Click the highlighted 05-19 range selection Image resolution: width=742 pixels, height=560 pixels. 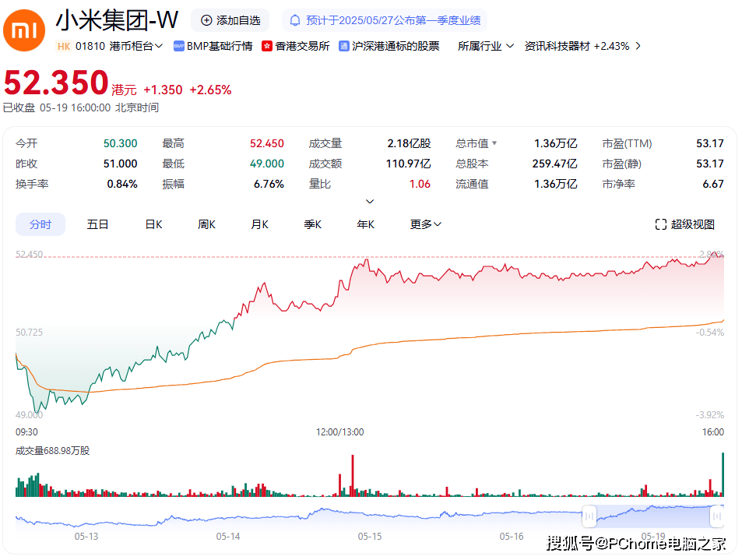653,516
